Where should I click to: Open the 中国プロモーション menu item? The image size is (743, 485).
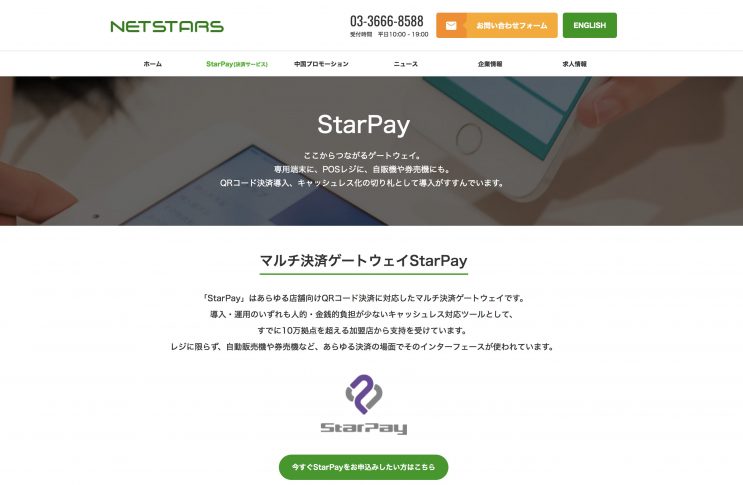[x=321, y=64]
